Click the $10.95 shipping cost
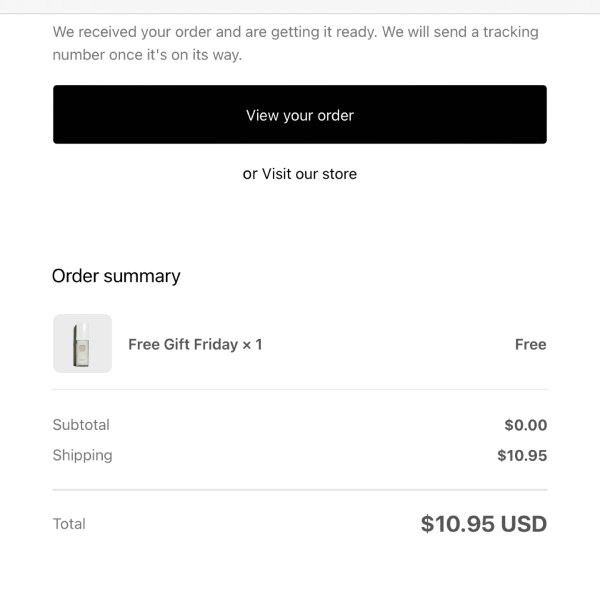The width and height of the screenshot is (600, 600). (522, 455)
